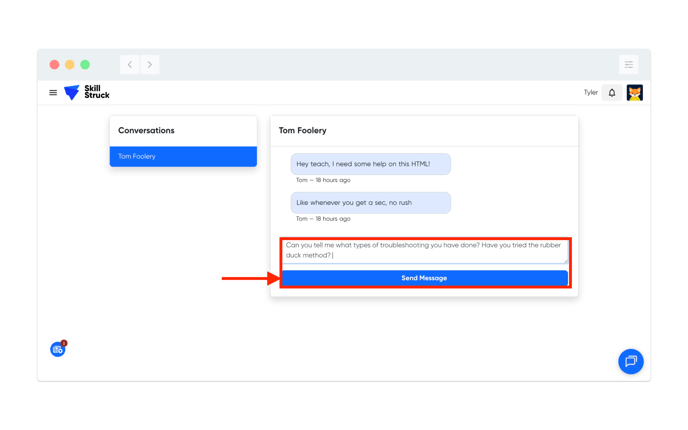The height and width of the screenshot is (430, 688).
Task: Open notifications with the bell icon
Action: (612, 93)
